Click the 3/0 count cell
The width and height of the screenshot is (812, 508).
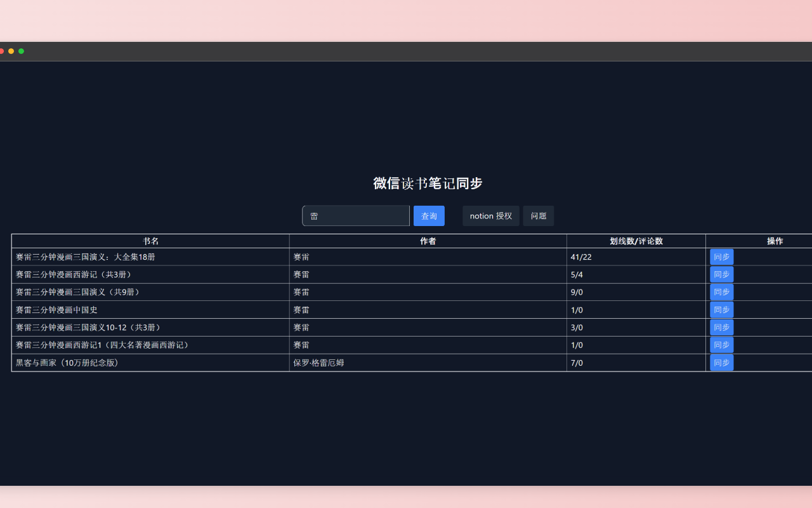(636, 328)
